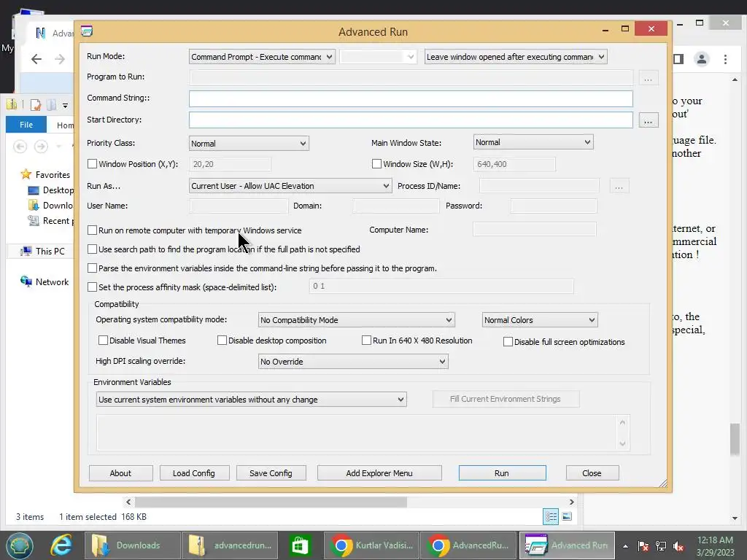Click the Load Config button
This screenshot has width=747, height=560.
[x=194, y=472]
